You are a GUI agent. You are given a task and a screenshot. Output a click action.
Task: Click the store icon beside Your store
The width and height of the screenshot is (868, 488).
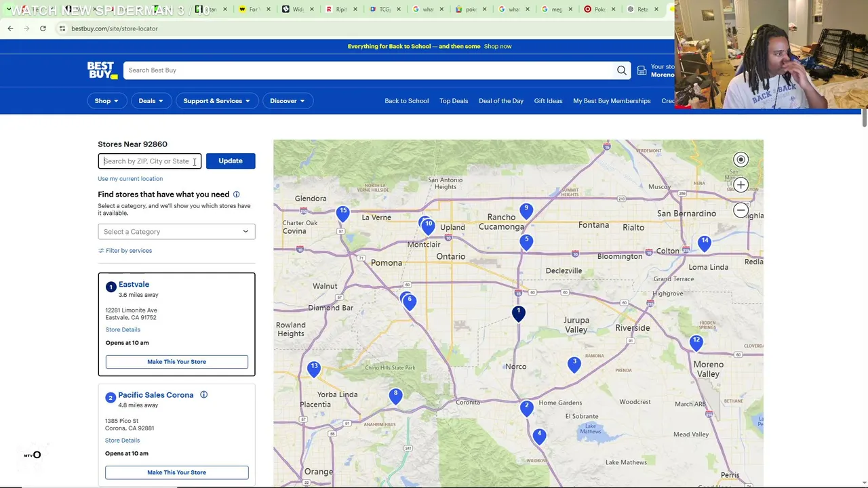(642, 70)
